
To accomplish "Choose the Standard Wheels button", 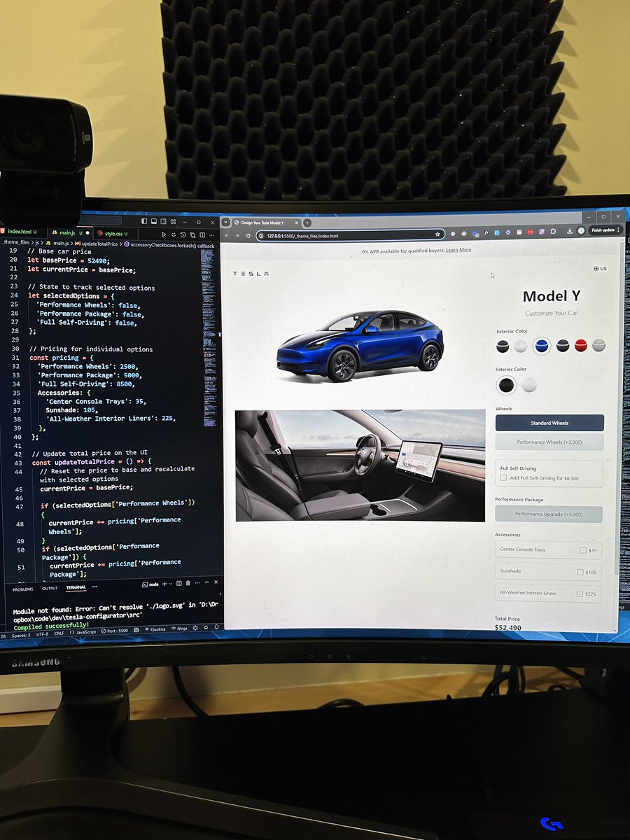I will [x=549, y=423].
